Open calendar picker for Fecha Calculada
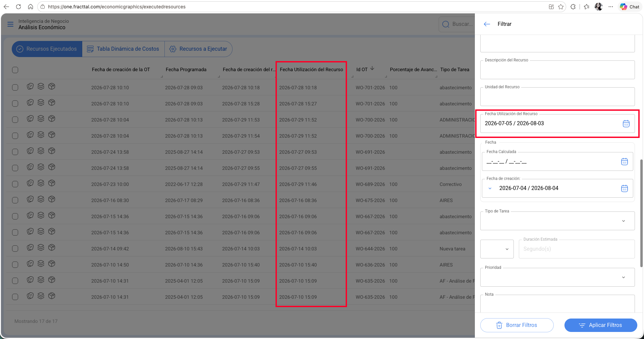This screenshot has width=644, height=339. (624, 162)
